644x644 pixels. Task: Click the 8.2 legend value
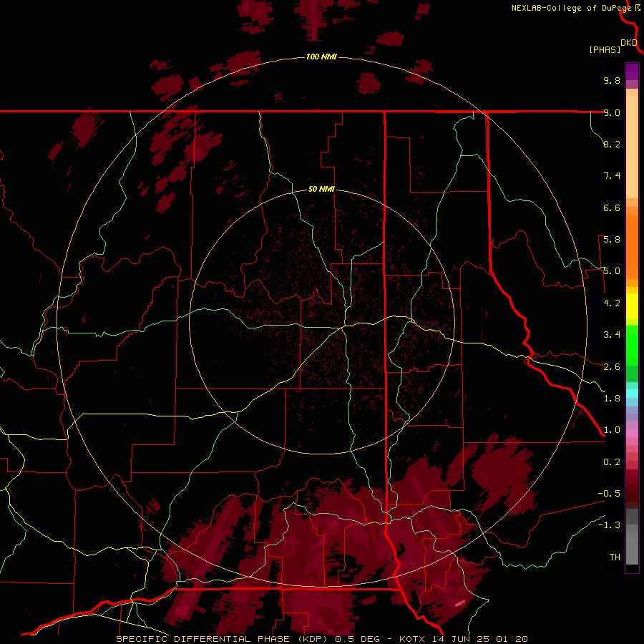pos(612,144)
